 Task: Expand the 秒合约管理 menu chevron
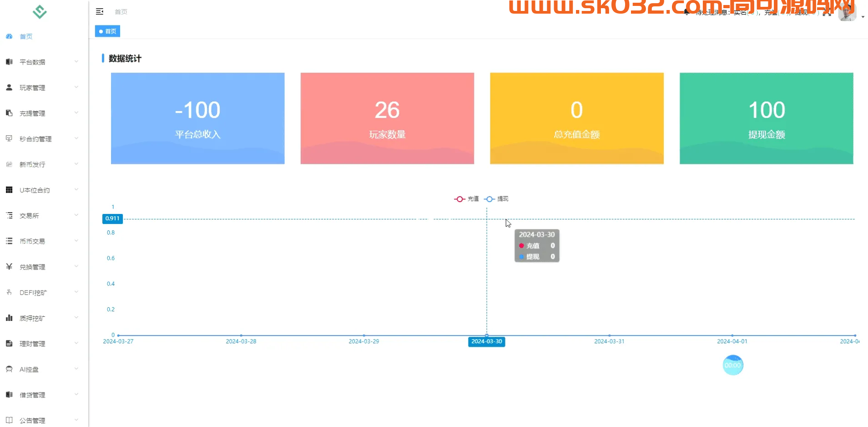tap(76, 138)
